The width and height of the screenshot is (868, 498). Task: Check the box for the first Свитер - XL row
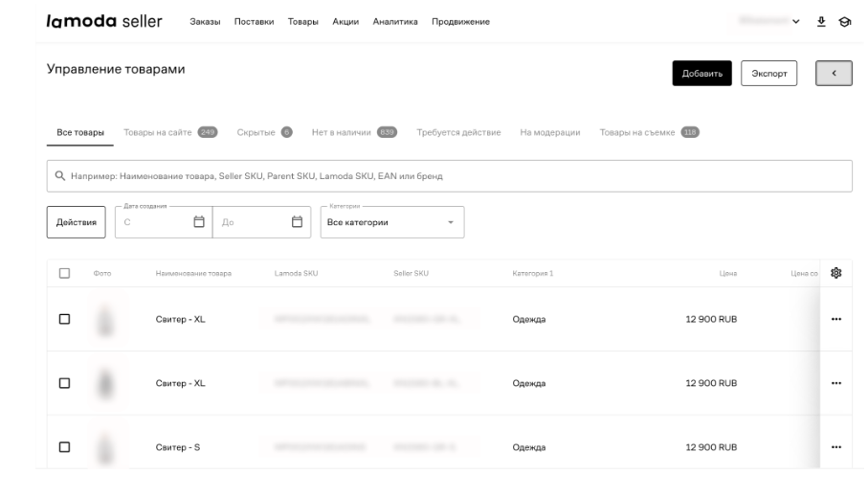coord(65,320)
